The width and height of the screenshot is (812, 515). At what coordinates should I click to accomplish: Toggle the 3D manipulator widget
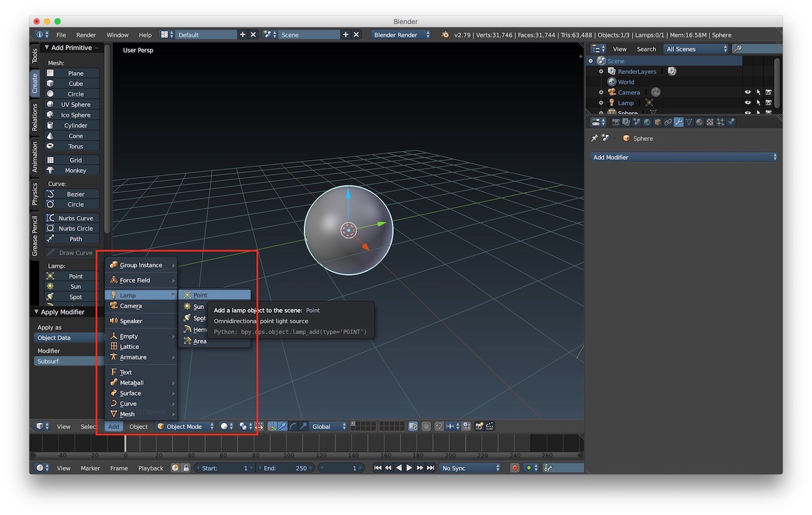tap(272, 426)
